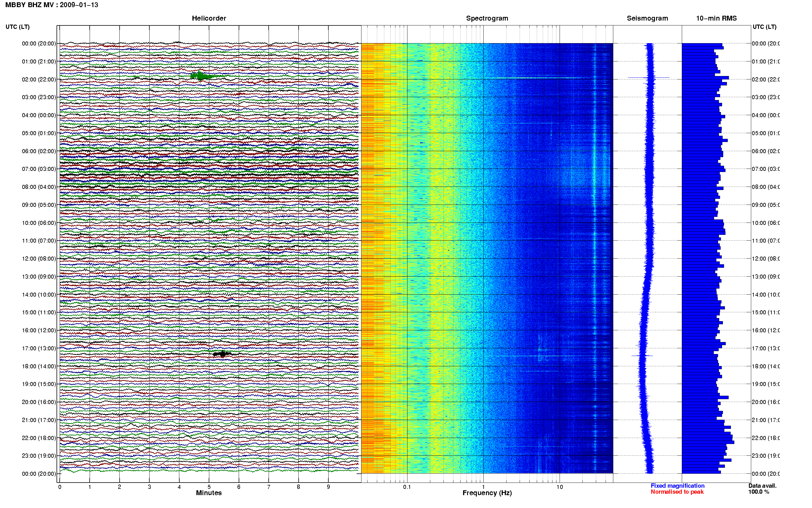Click right-axis time label "12:00 (08:0"
Screen dimensions: 812x508
[x=766, y=259]
